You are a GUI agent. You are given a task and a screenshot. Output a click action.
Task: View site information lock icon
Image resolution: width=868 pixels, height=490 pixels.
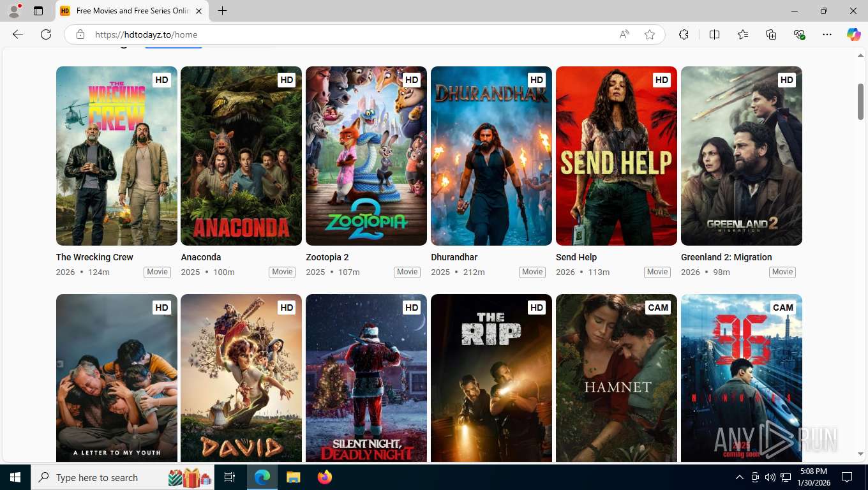click(80, 34)
